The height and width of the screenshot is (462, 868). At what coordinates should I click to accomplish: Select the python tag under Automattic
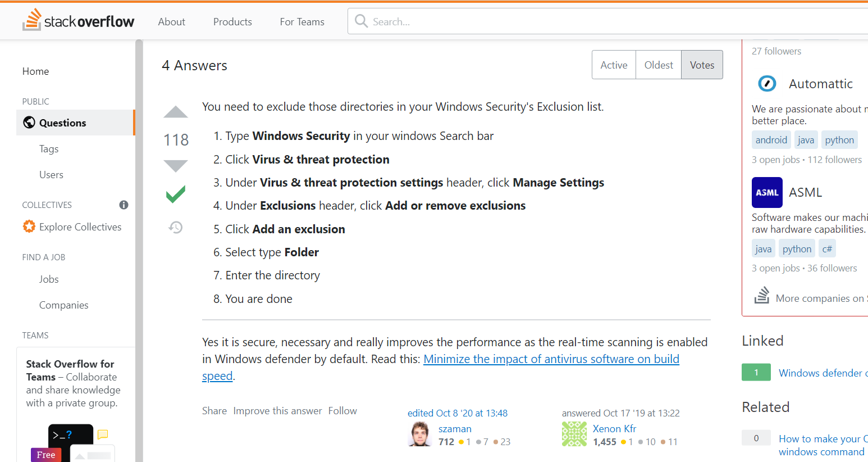pos(839,140)
